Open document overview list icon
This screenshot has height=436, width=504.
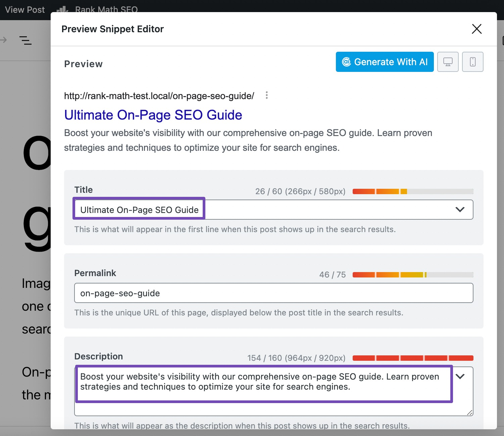[x=26, y=40]
